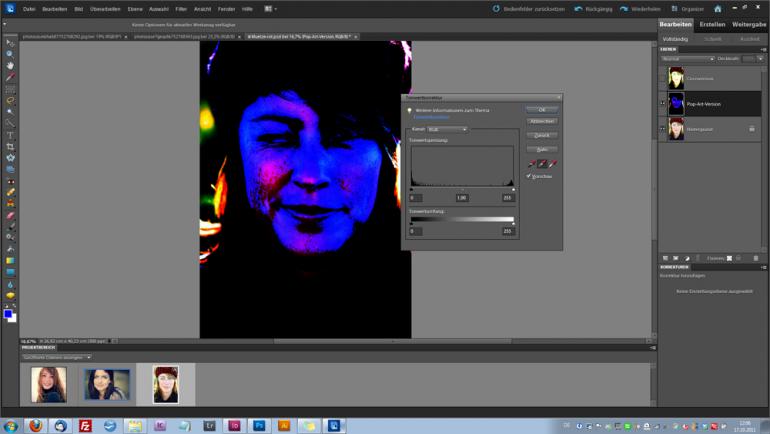Switch to the Erstellen tab
Viewport: 770px width, 434px height.
coord(712,24)
